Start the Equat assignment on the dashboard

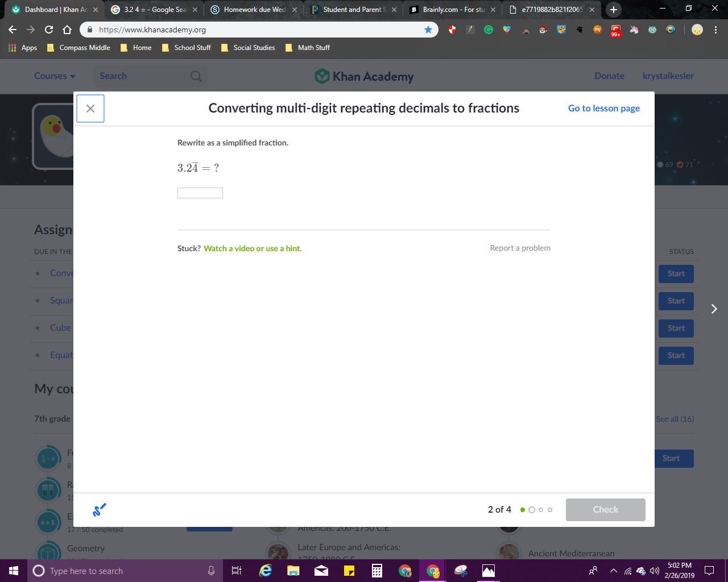click(x=676, y=355)
